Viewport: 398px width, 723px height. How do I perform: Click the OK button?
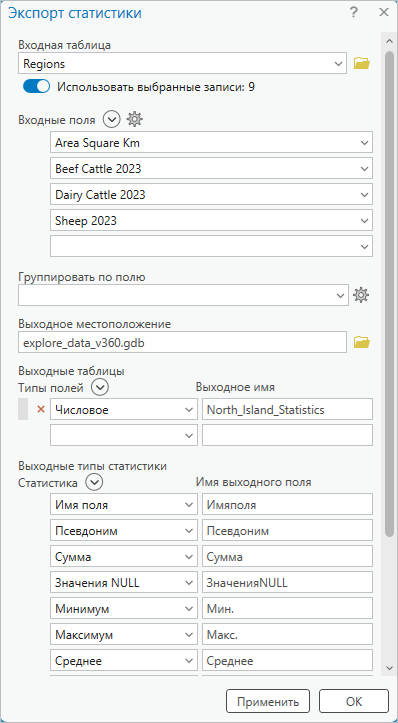[x=354, y=701]
